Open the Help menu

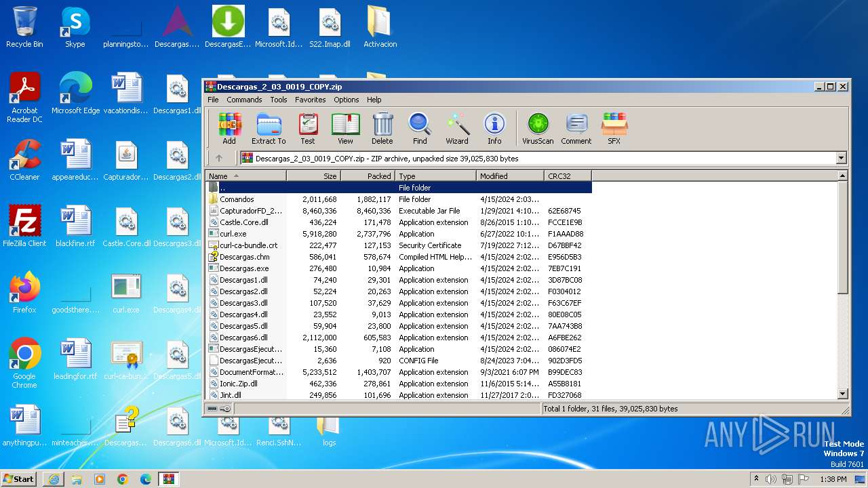click(x=374, y=100)
